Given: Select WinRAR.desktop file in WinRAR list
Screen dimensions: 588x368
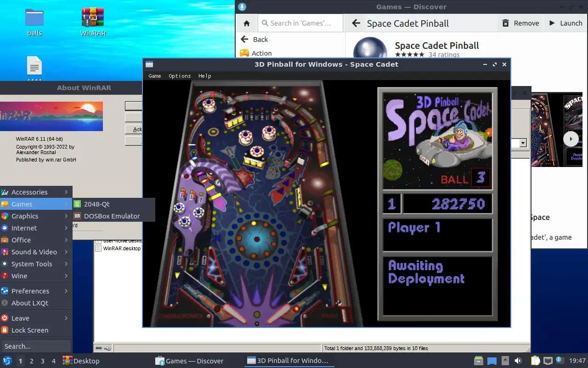Looking at the screenshot, I should (x=118, y=248).
